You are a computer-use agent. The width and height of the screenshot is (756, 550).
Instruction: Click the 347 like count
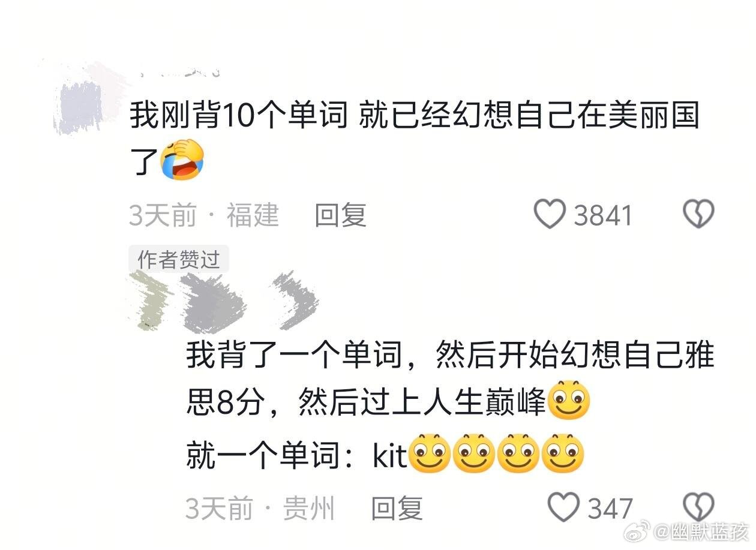610,509
